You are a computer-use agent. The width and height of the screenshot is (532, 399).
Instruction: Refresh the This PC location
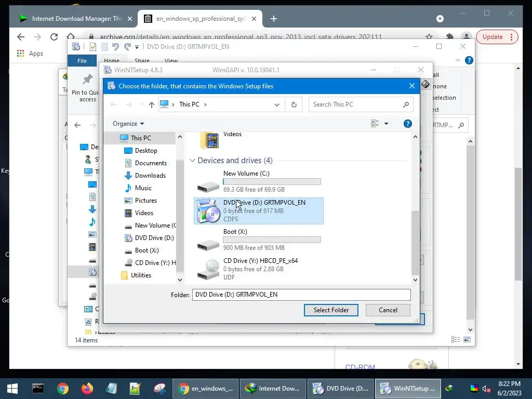coord(294,104)
